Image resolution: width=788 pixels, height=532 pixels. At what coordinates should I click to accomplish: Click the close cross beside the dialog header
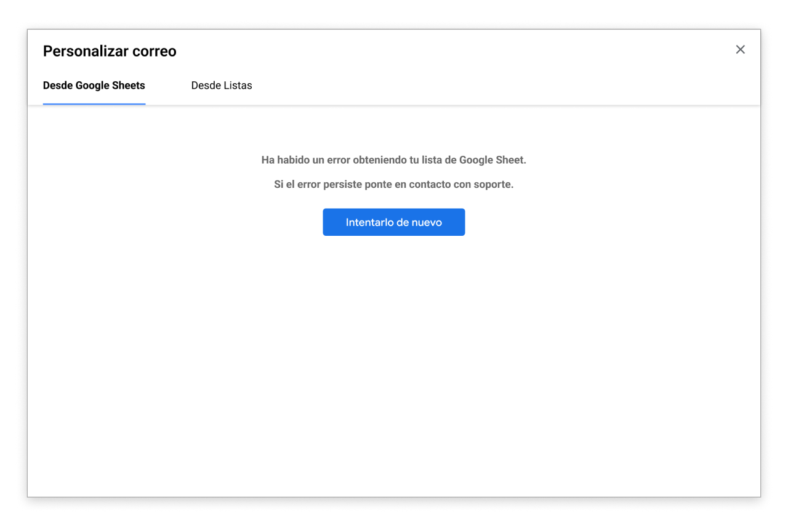[x=740, y=50]
